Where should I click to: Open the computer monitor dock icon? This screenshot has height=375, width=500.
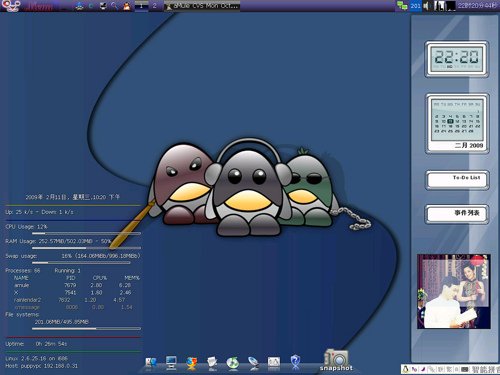(x=171, y=363)
